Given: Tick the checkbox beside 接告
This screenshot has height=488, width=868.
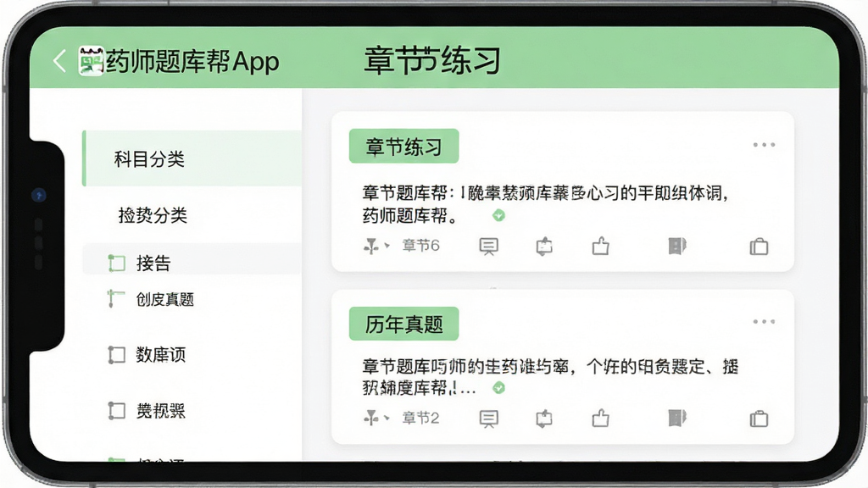Looking at the screenshot, I should [117, 263].
